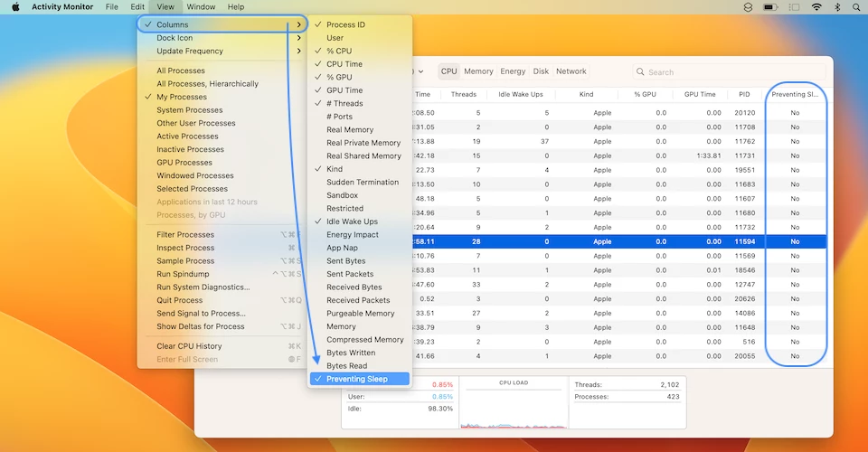Select the row with PID 20120
Screen dimensions: 868x452
click(618, 112)
